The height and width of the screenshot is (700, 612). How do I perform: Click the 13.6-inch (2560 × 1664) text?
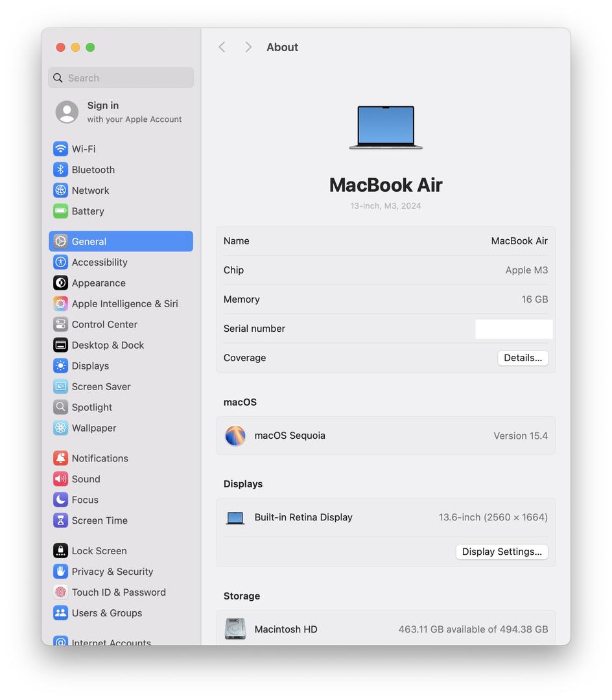(493, 517)
